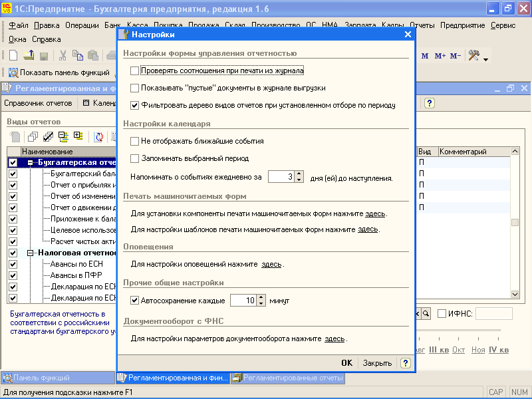532x399 pixels.
Task: Collapse the Бухгалтерская отчетность tree node
Action: [30, 163]
